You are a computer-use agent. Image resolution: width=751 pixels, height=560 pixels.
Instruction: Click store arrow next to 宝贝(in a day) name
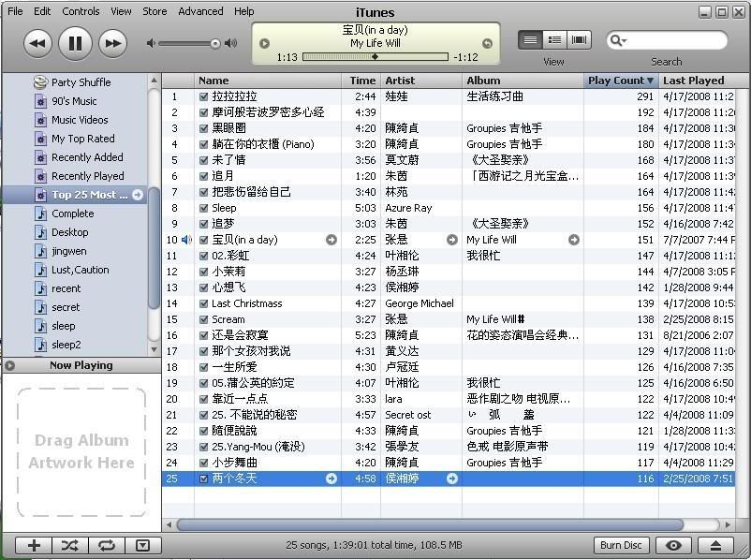click(x=331, y=240)
